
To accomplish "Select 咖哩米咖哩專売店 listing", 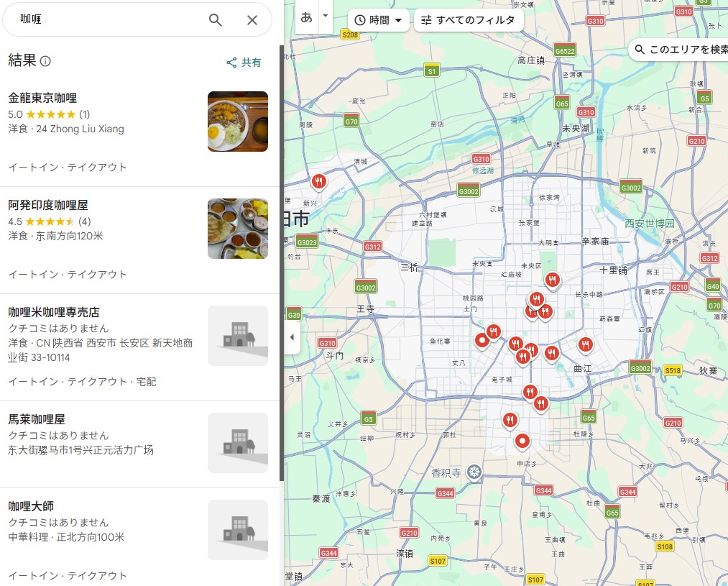I will [54, 312].
